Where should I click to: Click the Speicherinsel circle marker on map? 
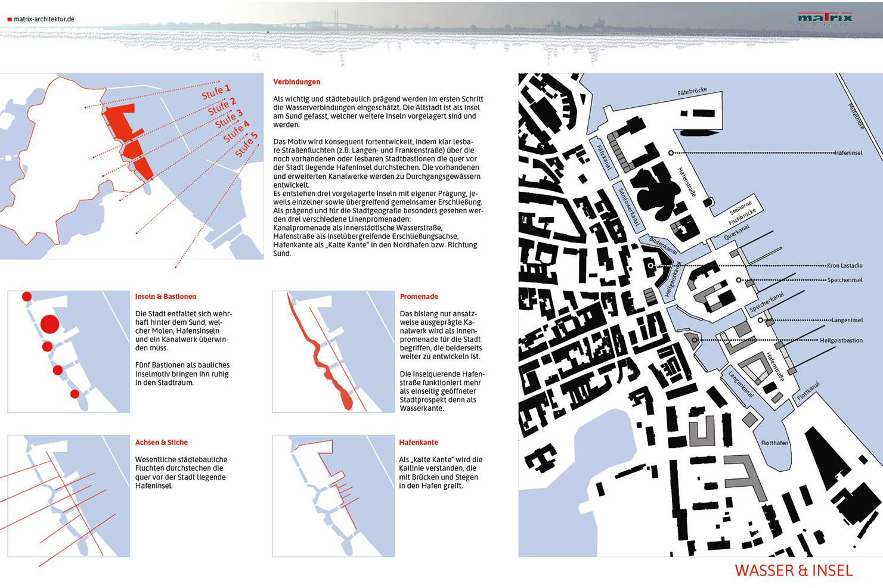click(739, 280)
